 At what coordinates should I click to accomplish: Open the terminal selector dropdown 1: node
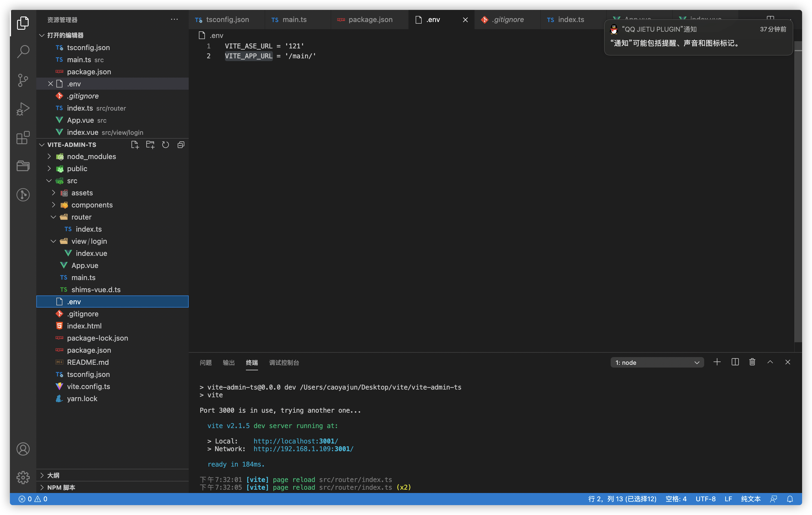click(x=657, y=363)
